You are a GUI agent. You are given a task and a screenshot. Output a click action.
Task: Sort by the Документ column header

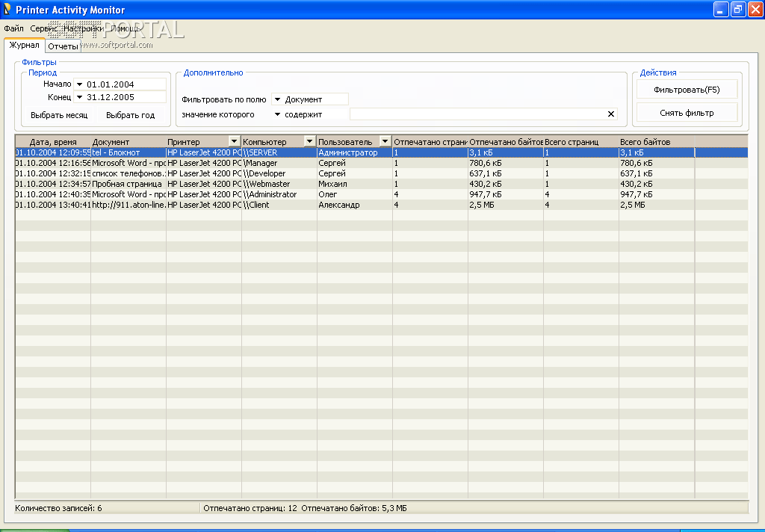point(128,141)
